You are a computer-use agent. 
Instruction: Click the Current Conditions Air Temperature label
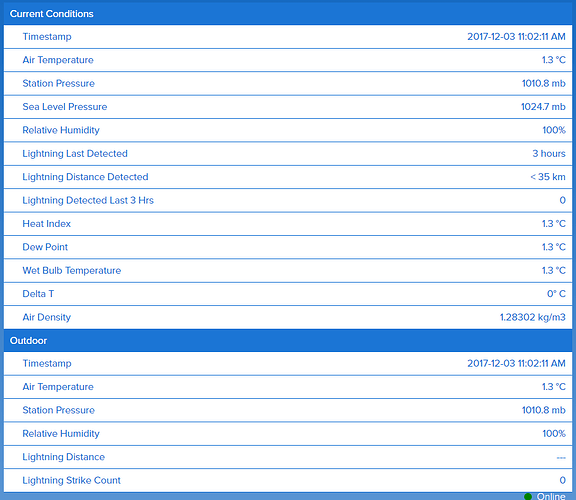[58, 60]
